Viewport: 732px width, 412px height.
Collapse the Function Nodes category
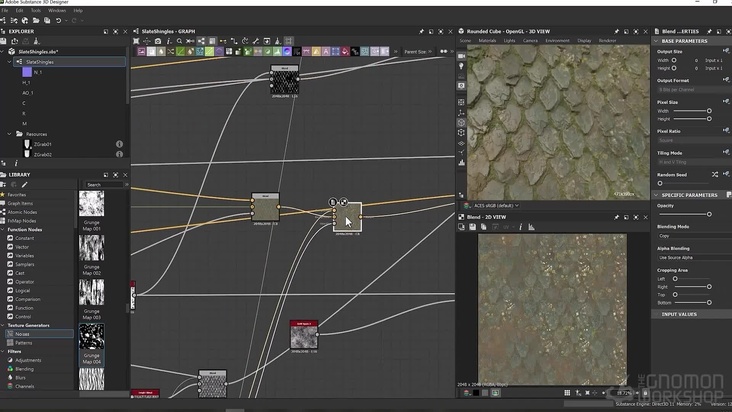[x=3, y=230]
